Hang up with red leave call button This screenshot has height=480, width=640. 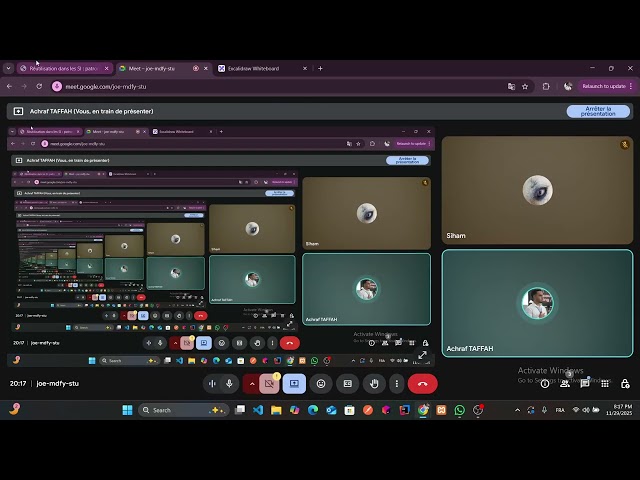click(x=422, y=383)
